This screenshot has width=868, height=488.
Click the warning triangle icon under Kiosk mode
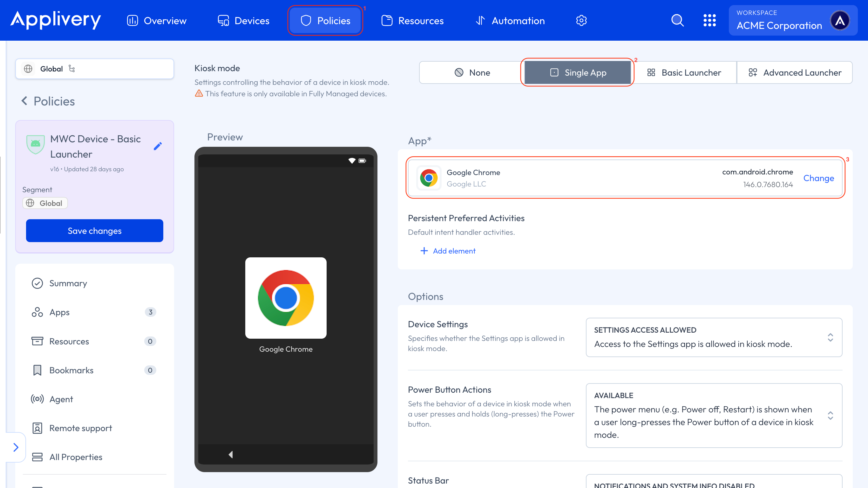click(x=199, y=93)
